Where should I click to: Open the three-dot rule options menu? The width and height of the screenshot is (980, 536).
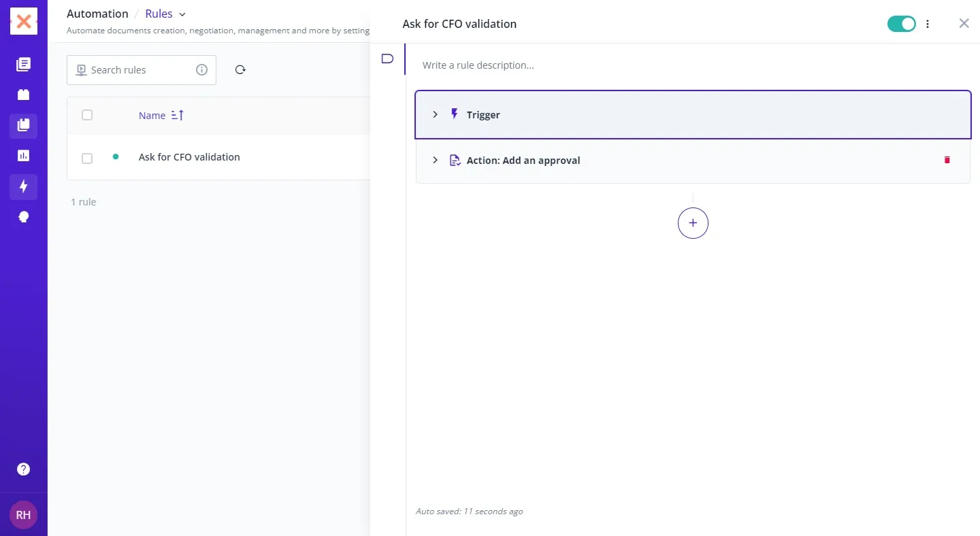coord(928,24)
